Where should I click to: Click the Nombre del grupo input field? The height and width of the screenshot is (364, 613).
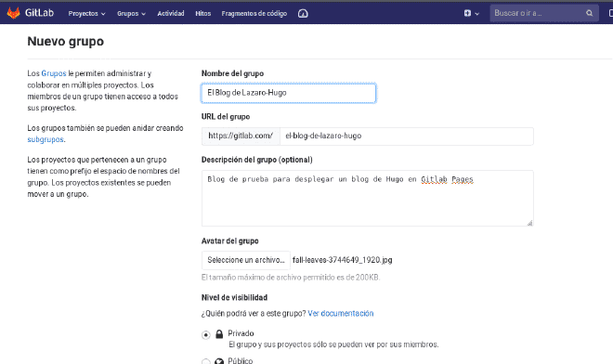[x=289, y=93]
